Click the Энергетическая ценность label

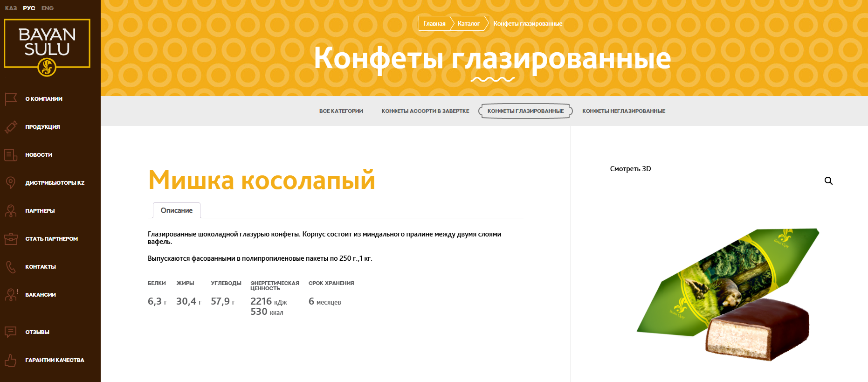coord(275,285)
